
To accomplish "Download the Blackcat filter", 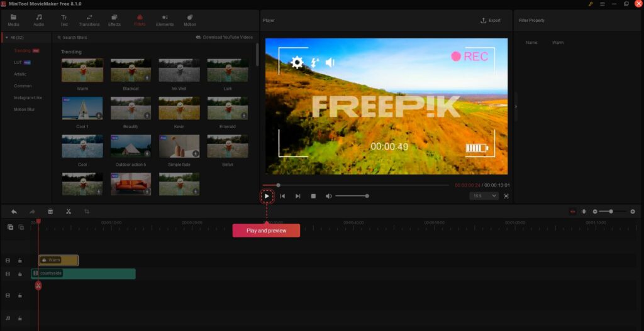I will (147, 77).
